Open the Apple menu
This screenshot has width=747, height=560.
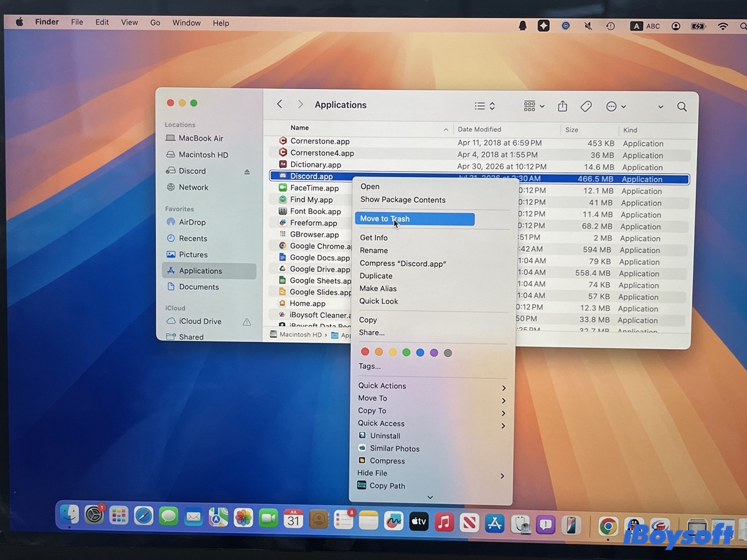[x=19, y=22]
